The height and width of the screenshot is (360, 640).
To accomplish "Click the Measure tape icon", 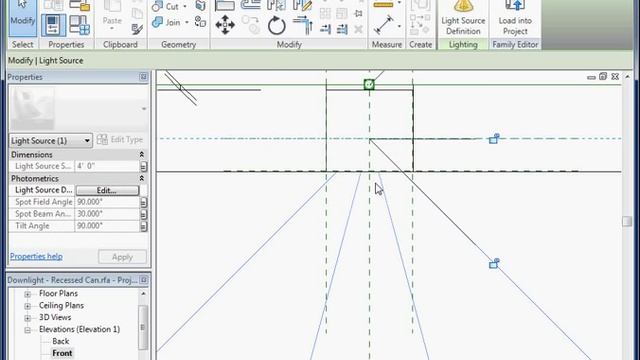I will click(x=383, y=5).
